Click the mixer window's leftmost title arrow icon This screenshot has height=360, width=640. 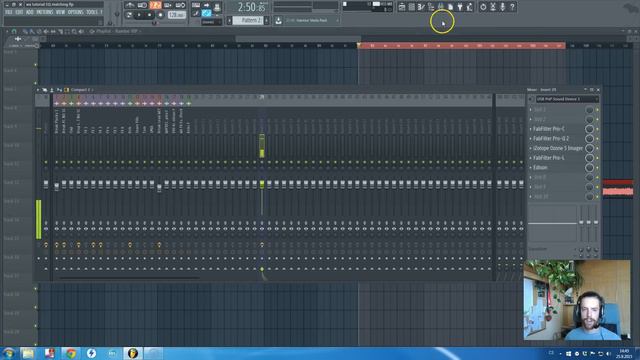pyautogui.click(x=38, y=90)
